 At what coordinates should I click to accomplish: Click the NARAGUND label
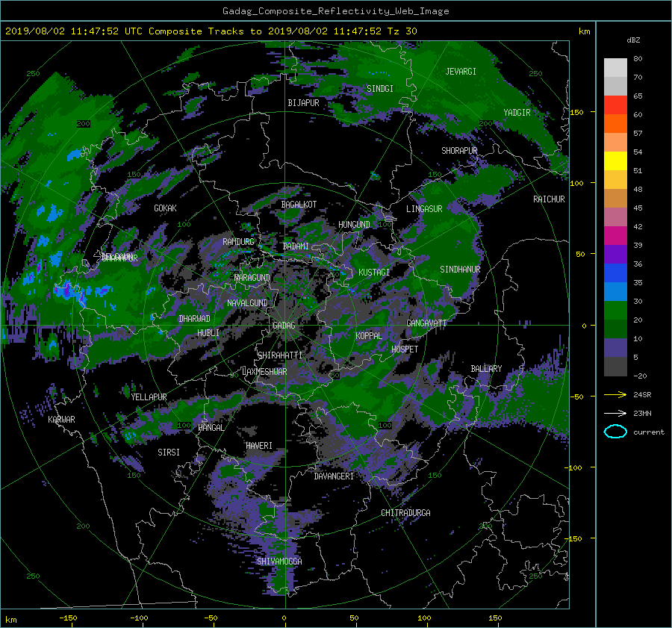tap(252, 278)
